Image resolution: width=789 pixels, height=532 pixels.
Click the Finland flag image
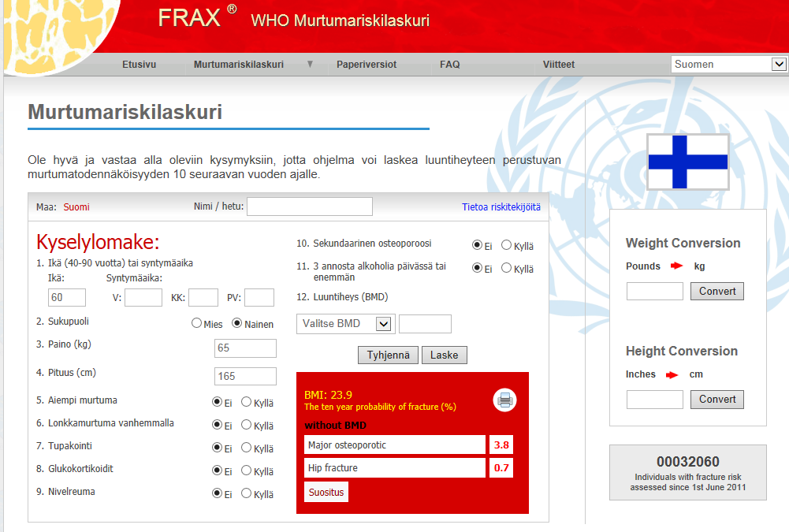pos(688,162)
